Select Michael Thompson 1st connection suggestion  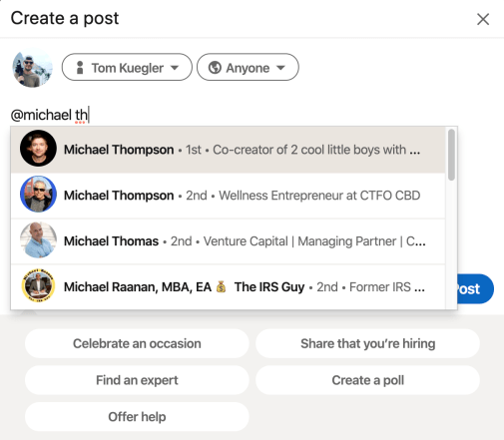click(228, 150)
